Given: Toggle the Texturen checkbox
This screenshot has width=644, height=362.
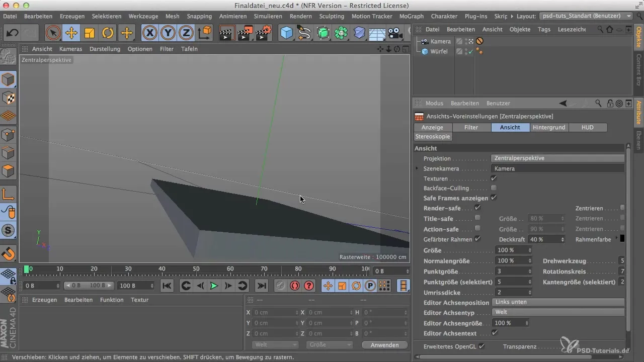Looking at the screenshot, I should tap(494, 178).
